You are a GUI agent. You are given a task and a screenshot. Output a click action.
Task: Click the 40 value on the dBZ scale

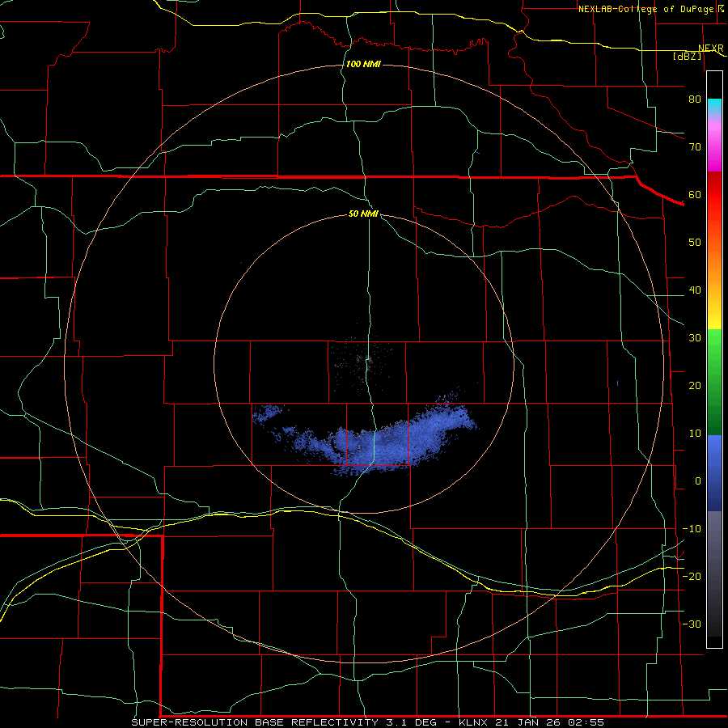pos(695,290)
